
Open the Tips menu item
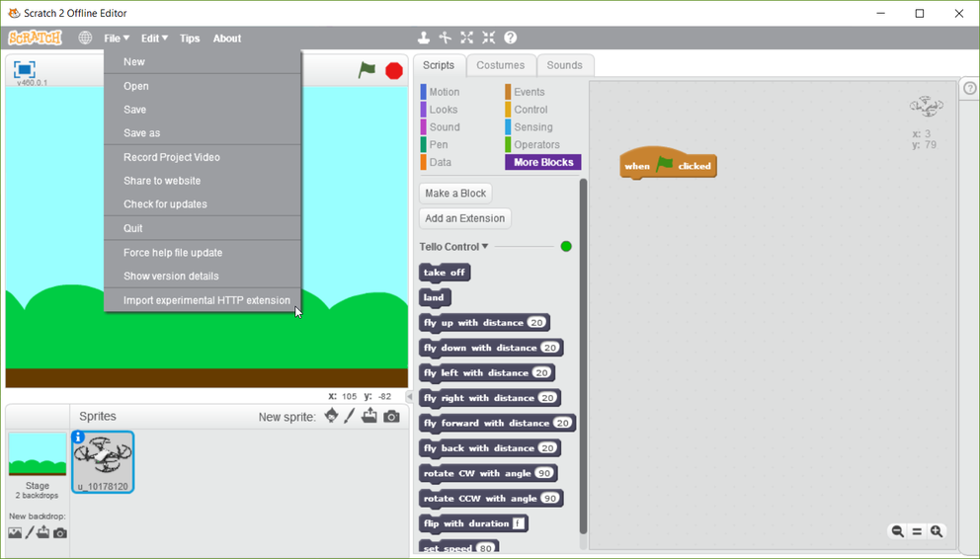190,39
